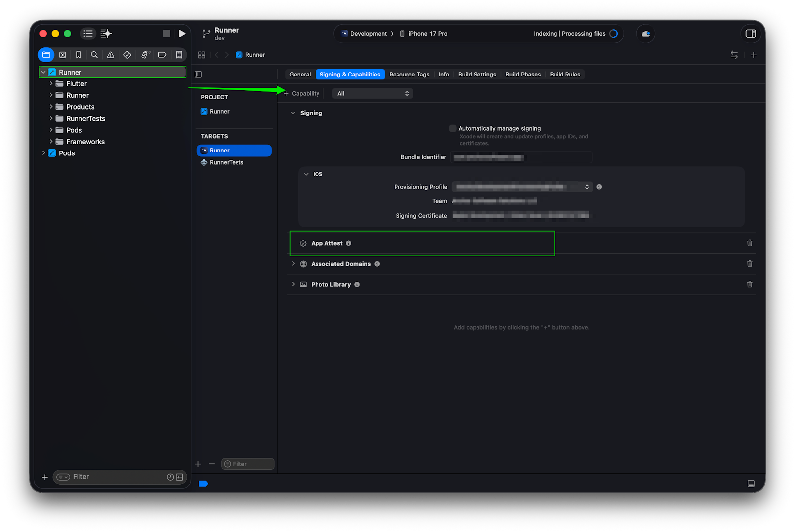The image size is (795, 532).
Task: Switch to the Info tab
Action: [x=444, y=75]
